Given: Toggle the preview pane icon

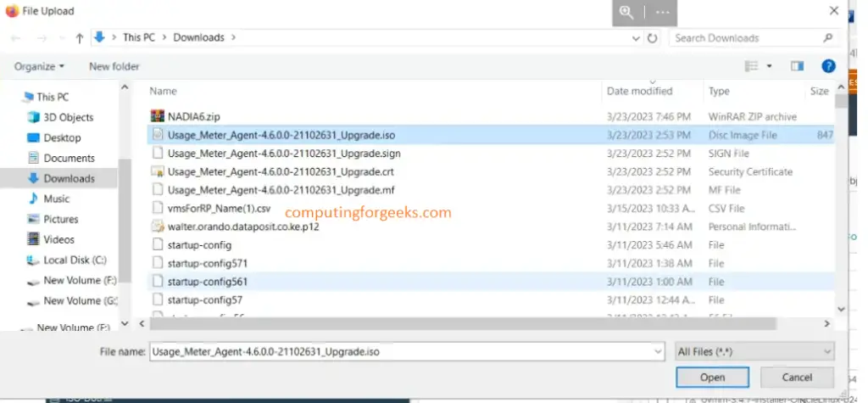Looking at the screenshot, I should click(x=797, y=66).
